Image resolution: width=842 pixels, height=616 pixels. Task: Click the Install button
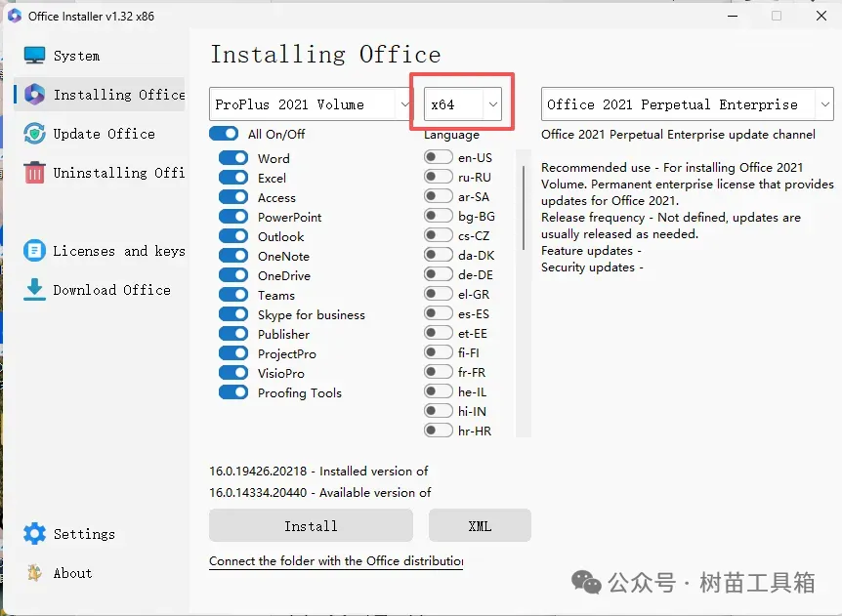[x=311, y=525]
